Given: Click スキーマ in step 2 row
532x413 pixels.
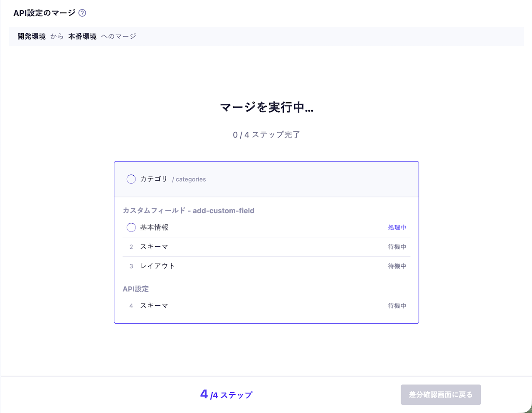Looking at the screenshot, I should 154,247.
